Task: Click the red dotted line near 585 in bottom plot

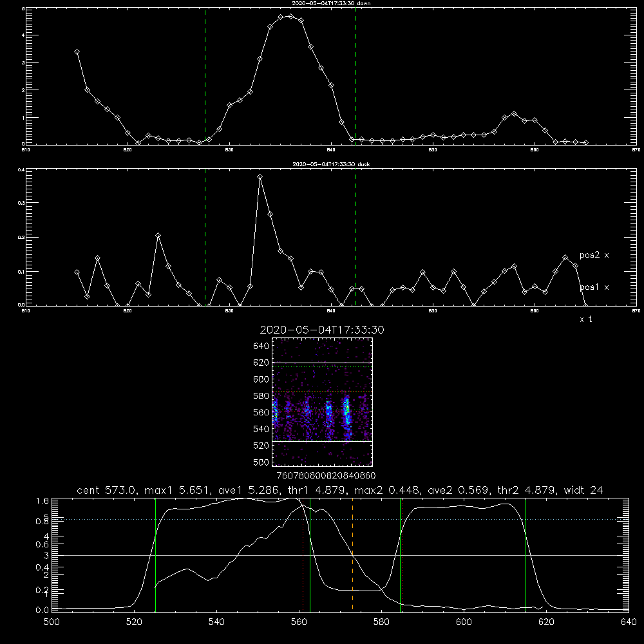Action: (402, 555)
